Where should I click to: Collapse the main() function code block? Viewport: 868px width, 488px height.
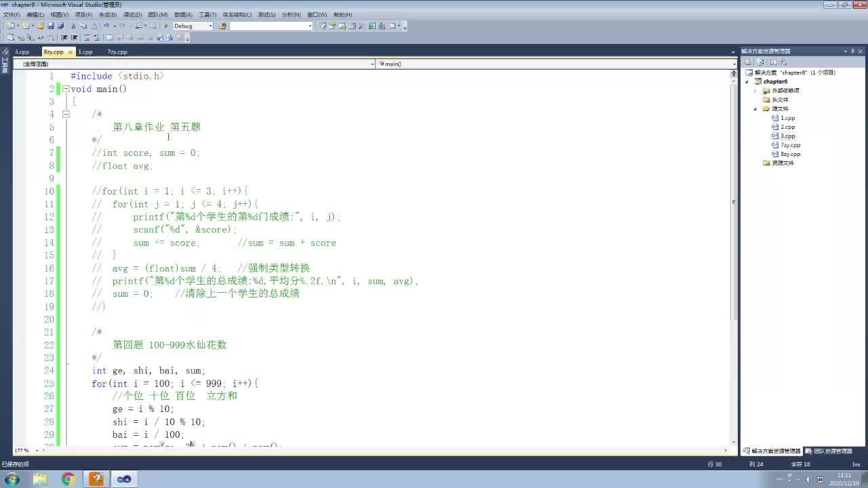tap(66, 89)
